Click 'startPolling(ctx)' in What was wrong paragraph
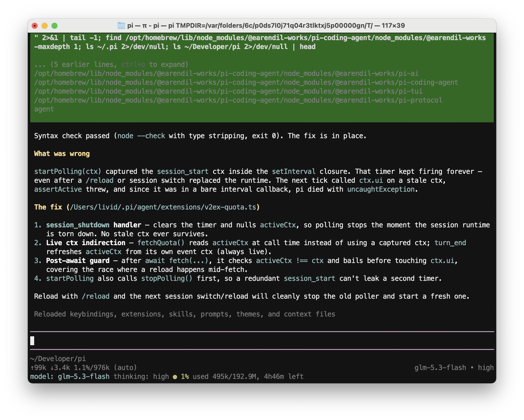The image size is (524, 420). pos(68,171)
